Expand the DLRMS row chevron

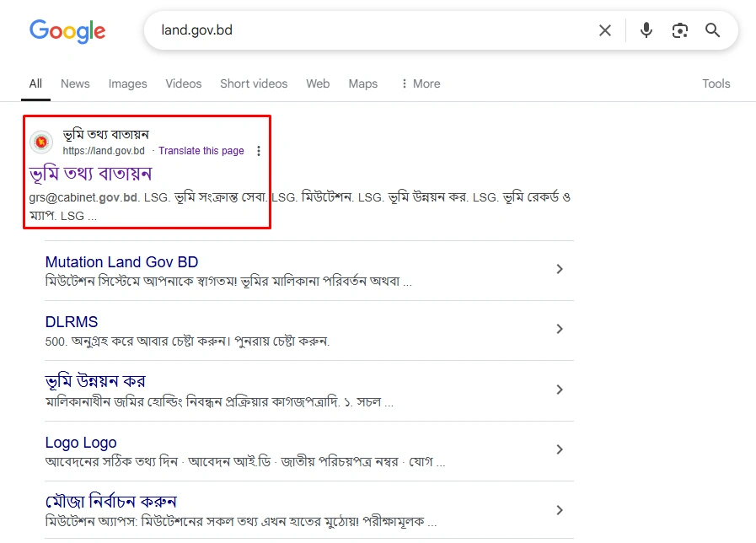(560, 329)
